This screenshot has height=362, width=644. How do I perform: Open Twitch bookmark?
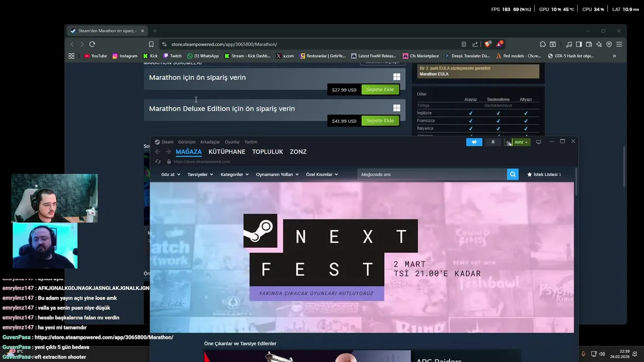[172, 56]
